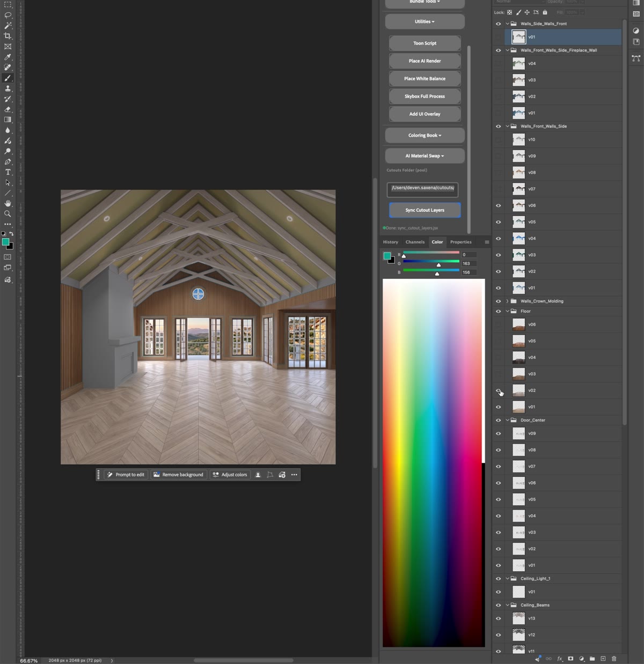Switch to the Properties tab
Screen dimensions: 644x664
pos(460,242)
